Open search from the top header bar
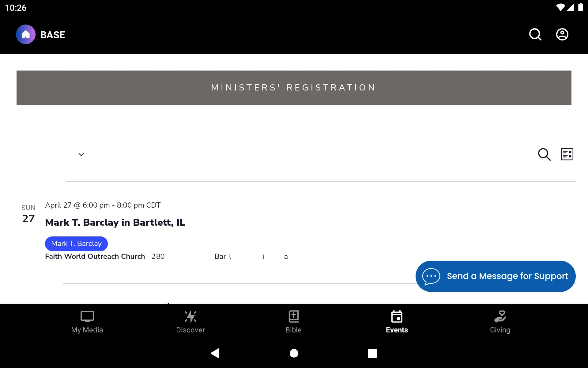588x368 pixels. pyautogui.click(x=535, y=35)
